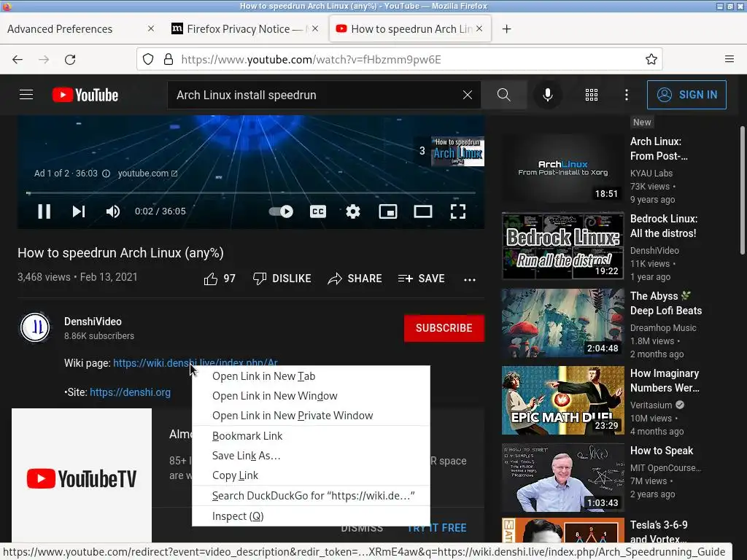Viewport: 747px width, 560px height.
Task: Open Bedrock Linux video thumbnail
Action: (x=562, y=246)
